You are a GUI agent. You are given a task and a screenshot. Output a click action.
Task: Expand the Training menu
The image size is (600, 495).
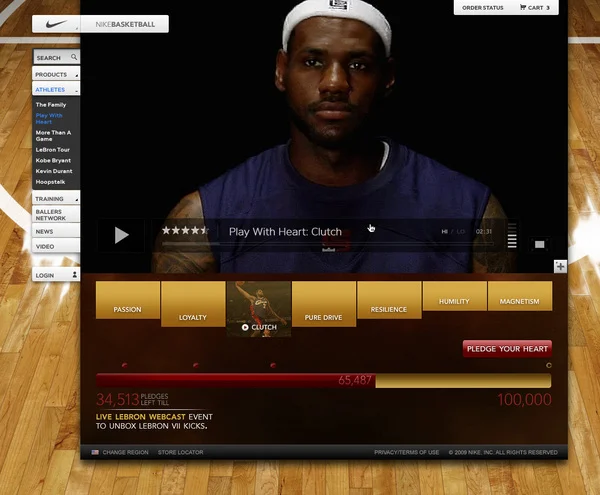coord(56,199)
